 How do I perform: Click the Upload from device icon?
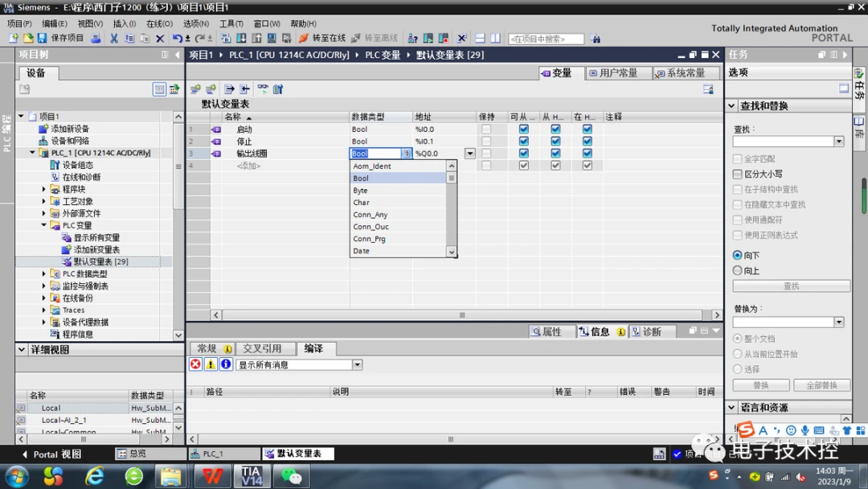coord(257,39)
